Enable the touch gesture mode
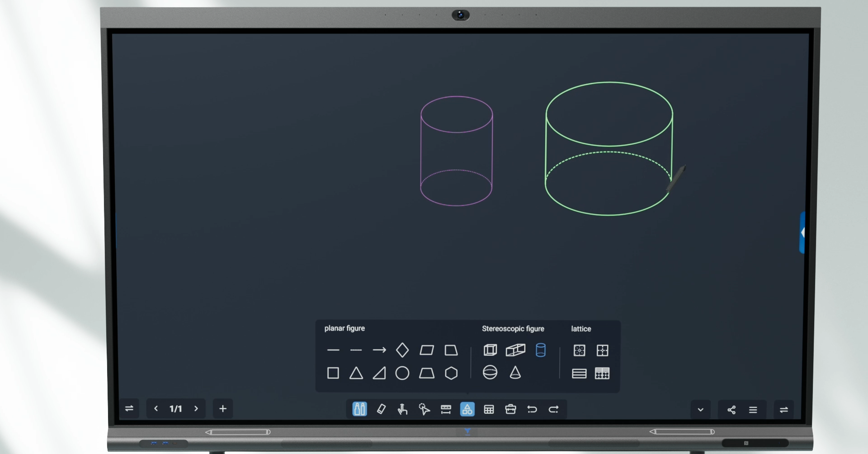The width and height of the screenshot is (868, 454). 402,409
